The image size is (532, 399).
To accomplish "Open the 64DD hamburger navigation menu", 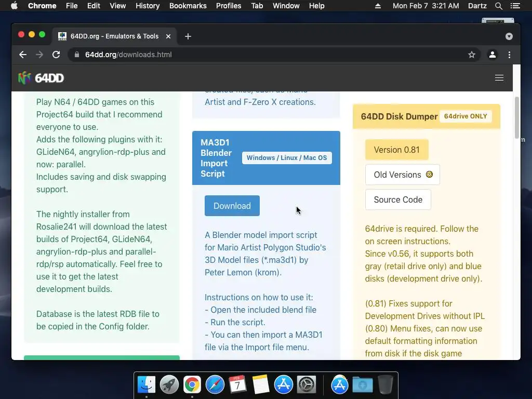I will (x=499, y=78).
